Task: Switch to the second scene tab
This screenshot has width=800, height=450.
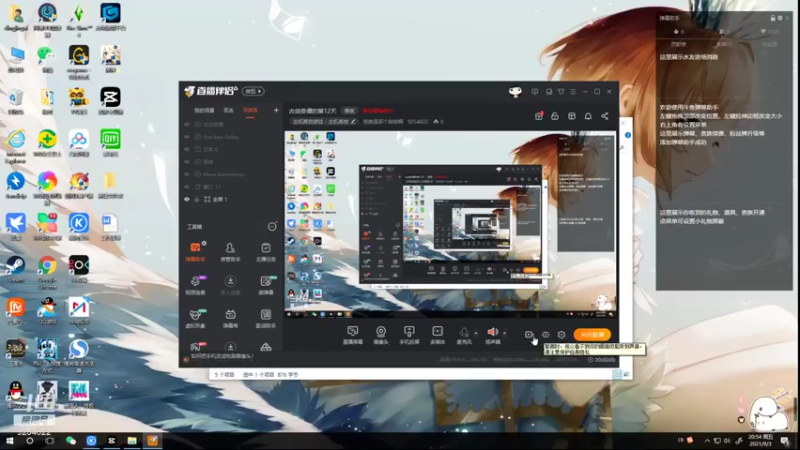Action: pyautogui.click(x=229, y=110)
